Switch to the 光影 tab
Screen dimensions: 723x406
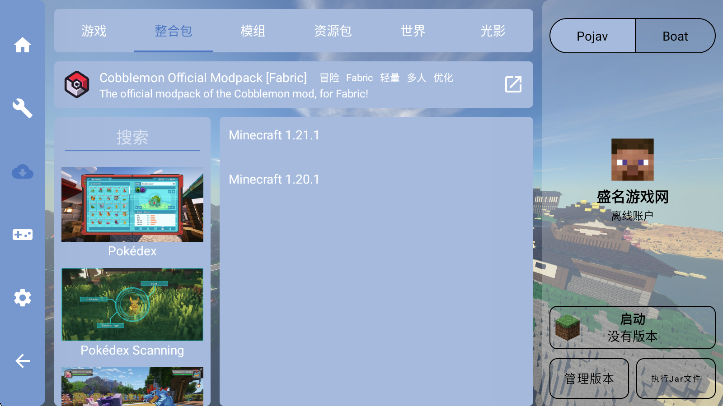(492, 31)
